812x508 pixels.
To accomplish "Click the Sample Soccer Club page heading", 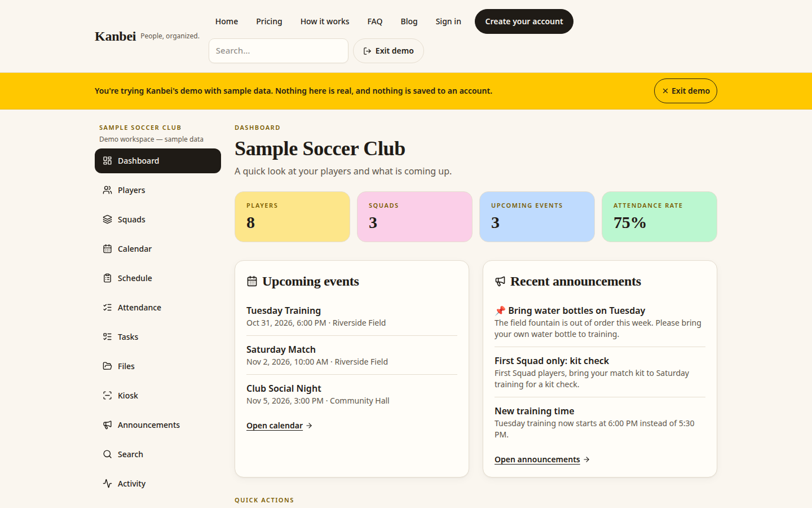I will 320,148.
